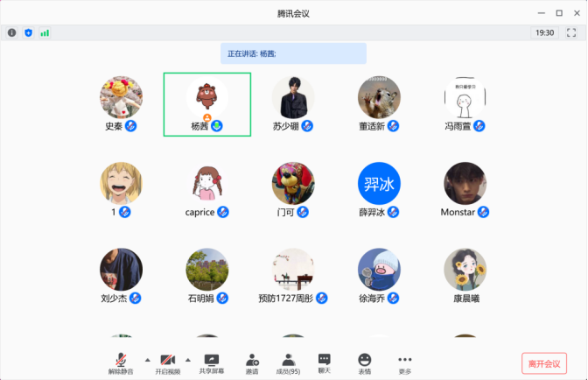The width and height of the screenshot is (588, 380).
Task: Expand audio options arrow beside 解除静音
Action: pos(146,359)
